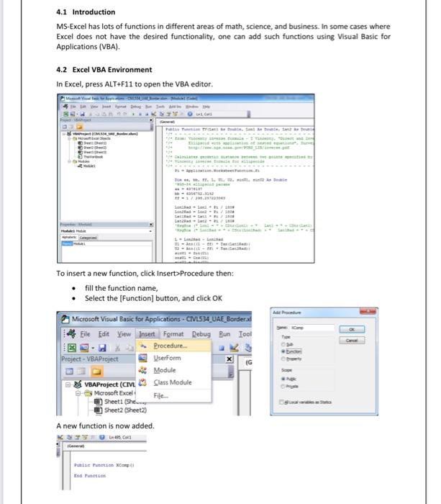
Task: Click the Class Module icon in the Insert menu
Action: point(142,382)
